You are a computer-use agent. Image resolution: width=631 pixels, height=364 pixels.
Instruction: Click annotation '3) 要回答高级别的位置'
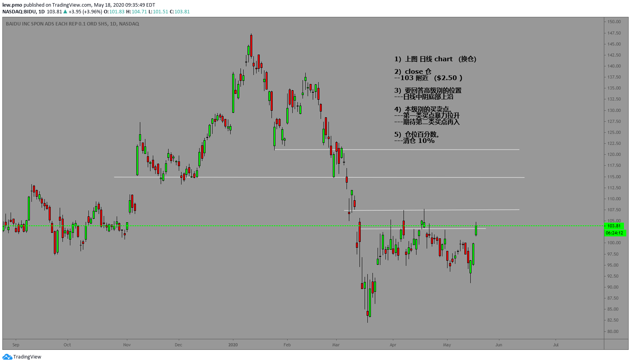pyautogui.click(x=428, y=90)
